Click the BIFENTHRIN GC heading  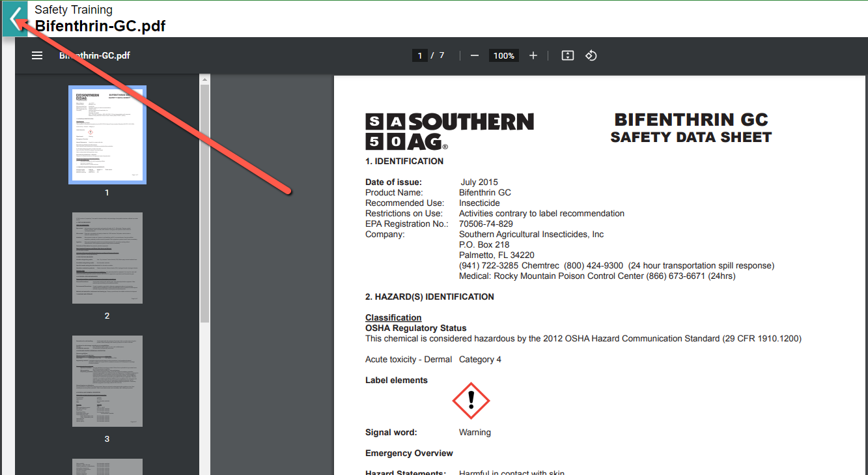(x=692, y=120)
